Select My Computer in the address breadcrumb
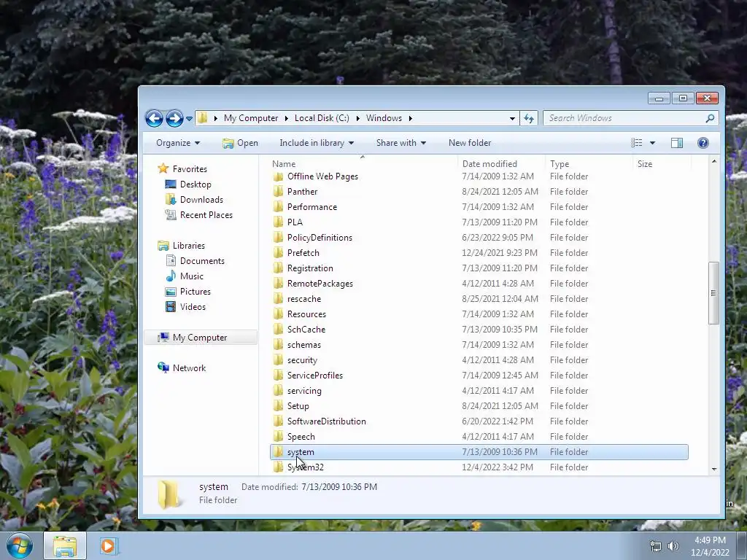This screenshot has height=560, width=747. (x=251, y=118)
